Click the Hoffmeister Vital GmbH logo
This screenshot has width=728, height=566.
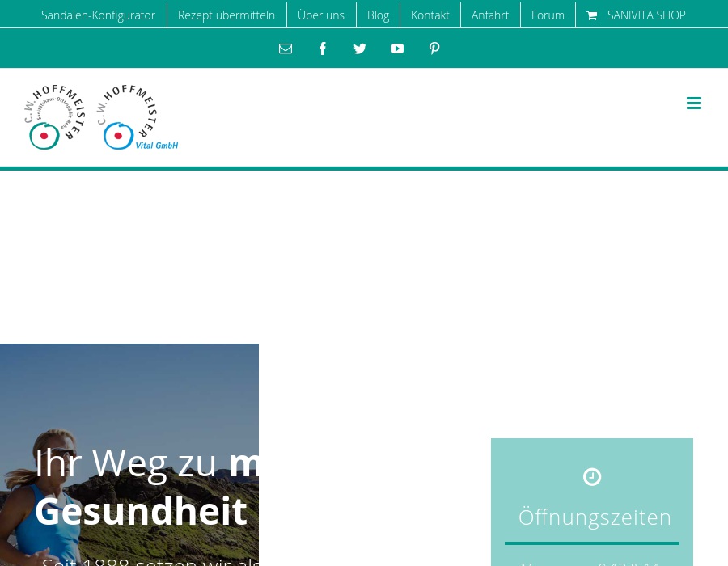(136, 117)
